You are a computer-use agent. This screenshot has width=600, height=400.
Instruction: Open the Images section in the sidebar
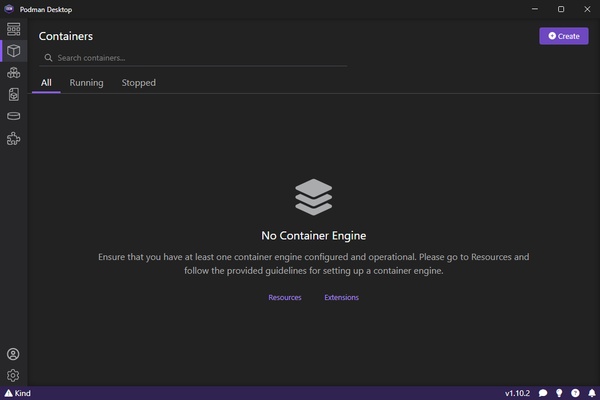[13, 94]
